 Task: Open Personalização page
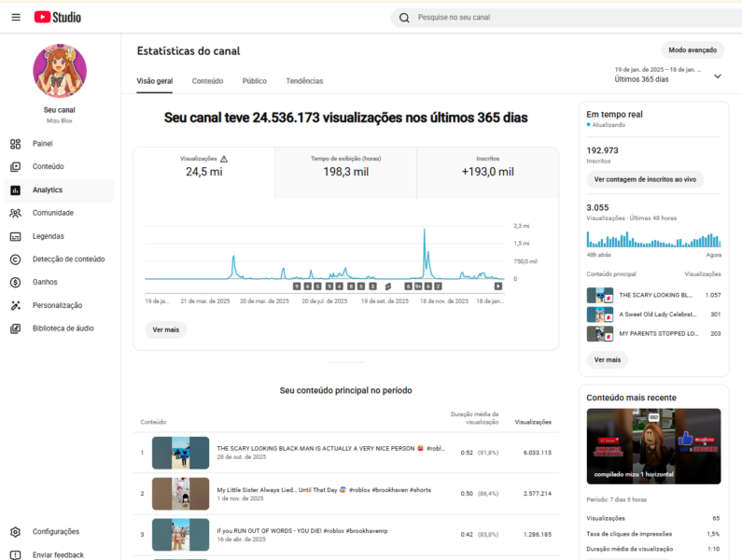point(60,305)
